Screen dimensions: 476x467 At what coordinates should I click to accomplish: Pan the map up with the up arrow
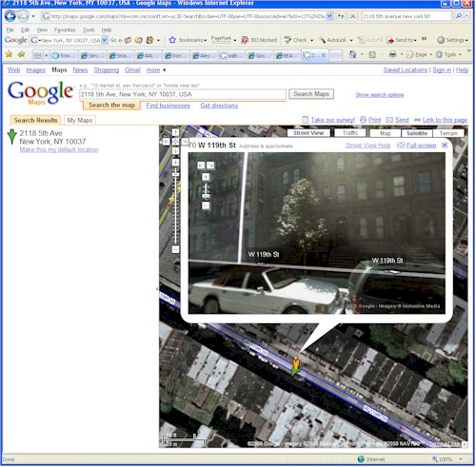(175, 132)
